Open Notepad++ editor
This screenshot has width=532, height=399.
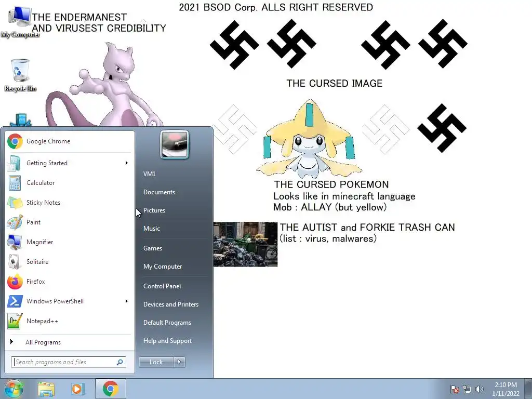(x=70, y=321)
